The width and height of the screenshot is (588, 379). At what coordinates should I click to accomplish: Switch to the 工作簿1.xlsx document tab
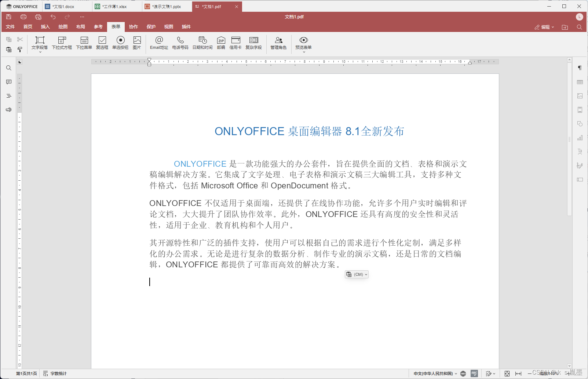117,7
